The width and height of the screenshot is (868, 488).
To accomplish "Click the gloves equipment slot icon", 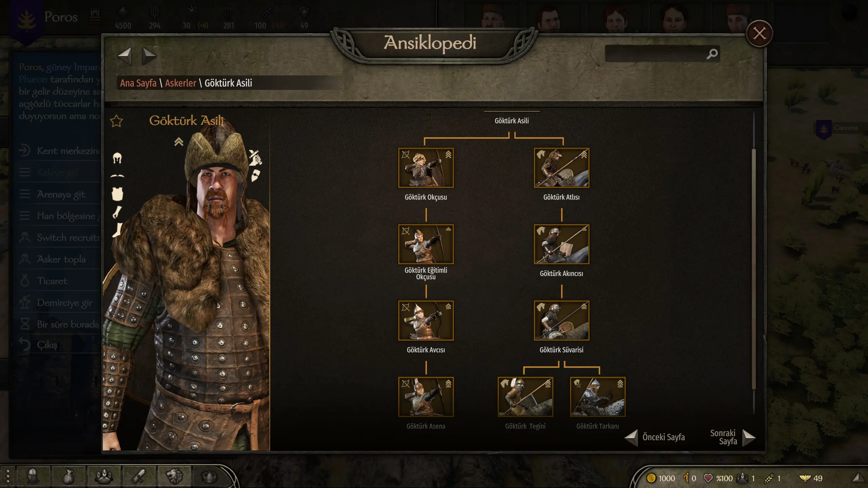I will coord(117,212).
